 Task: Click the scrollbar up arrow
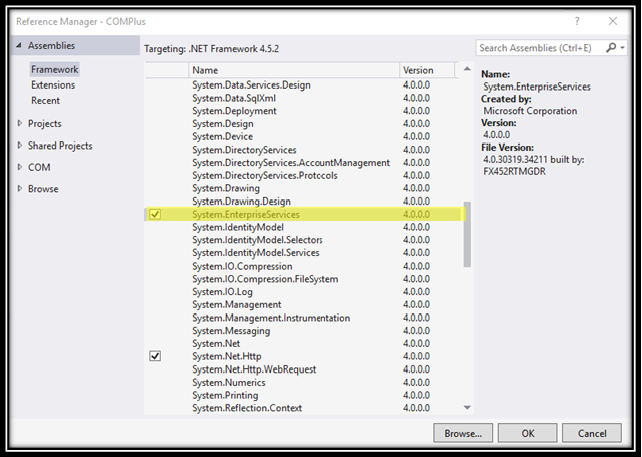(x=467, y=69)
